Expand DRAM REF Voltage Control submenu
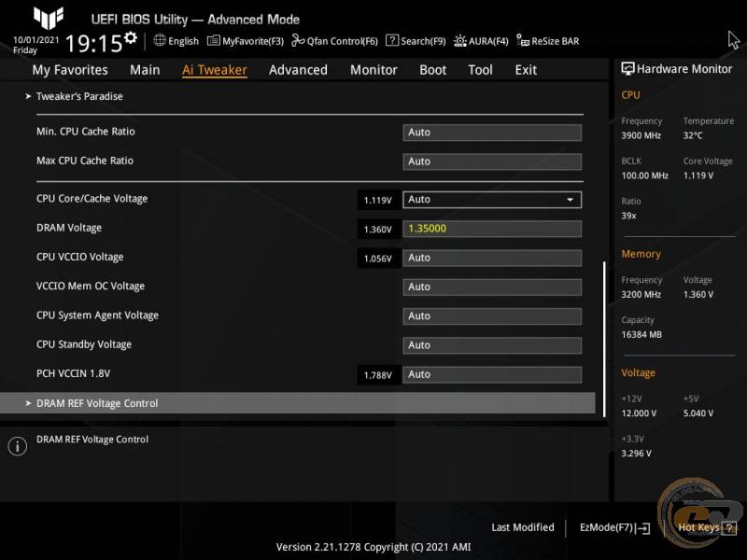Screen dimensions: 747x560 pos(297,403)
